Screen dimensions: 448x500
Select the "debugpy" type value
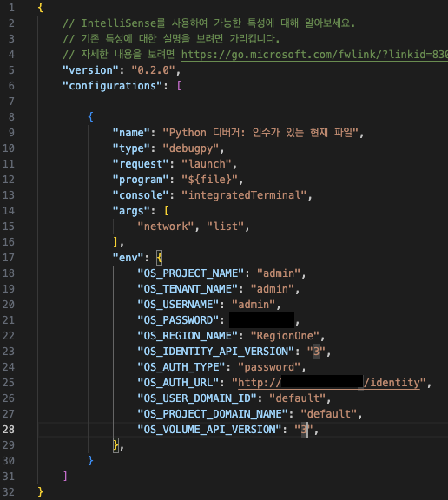pos(191,148)
